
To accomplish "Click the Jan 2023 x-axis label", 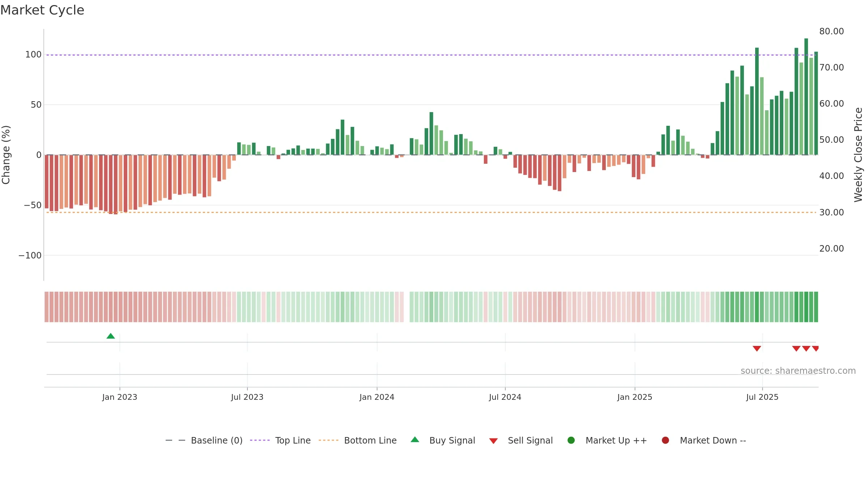I will 120,397.
